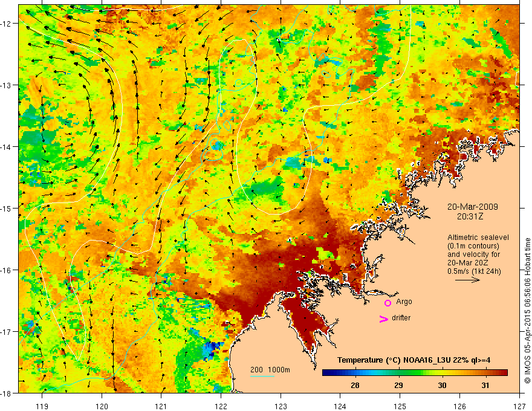
Task: Click the longitude axis label 126
Action: click(459, 406)
